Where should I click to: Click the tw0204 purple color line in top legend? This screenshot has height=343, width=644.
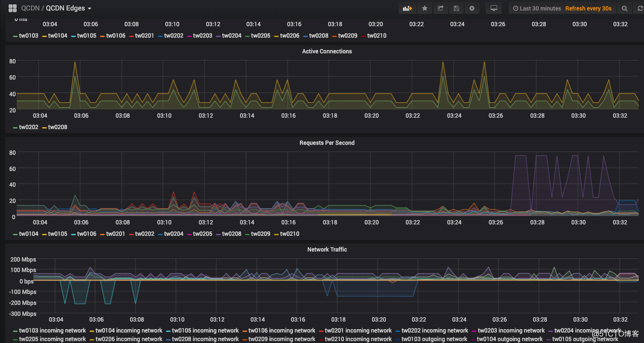click(219, 36)
